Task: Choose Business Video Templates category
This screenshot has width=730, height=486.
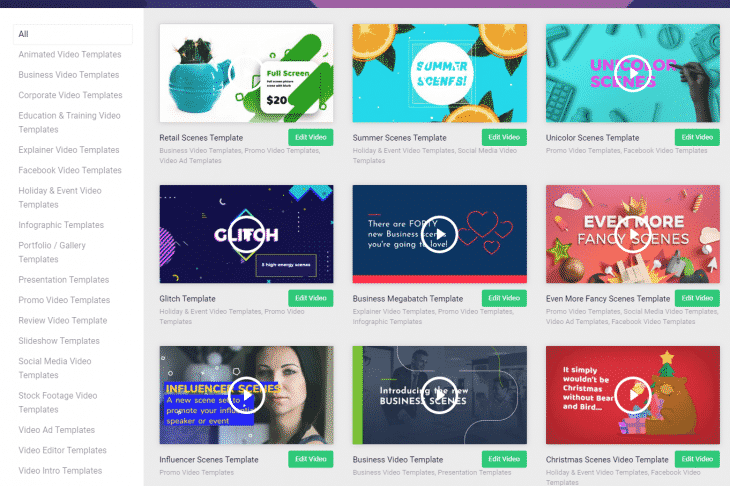Action: (x=69, y=75)
